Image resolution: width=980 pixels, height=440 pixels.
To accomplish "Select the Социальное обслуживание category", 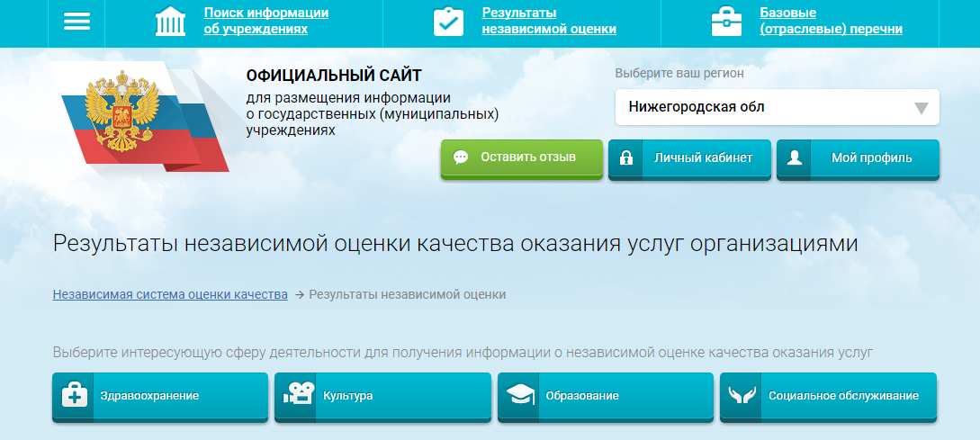I will click(828, 397).
